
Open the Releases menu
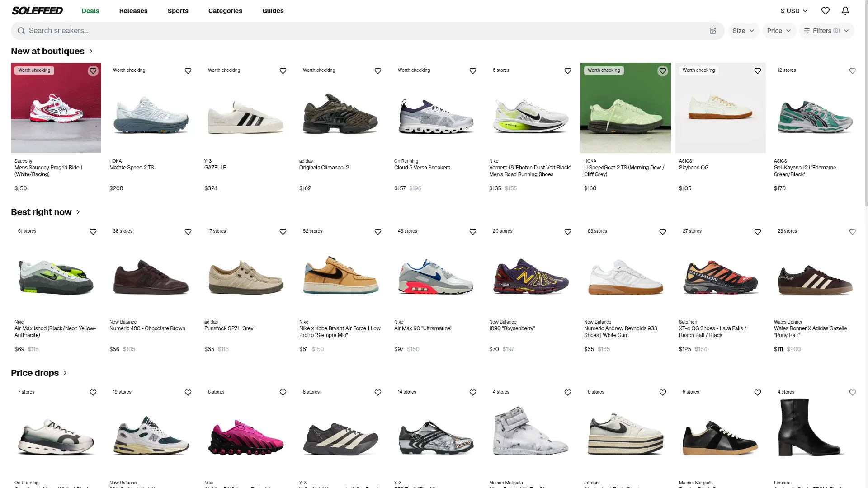tap(133, 11)
